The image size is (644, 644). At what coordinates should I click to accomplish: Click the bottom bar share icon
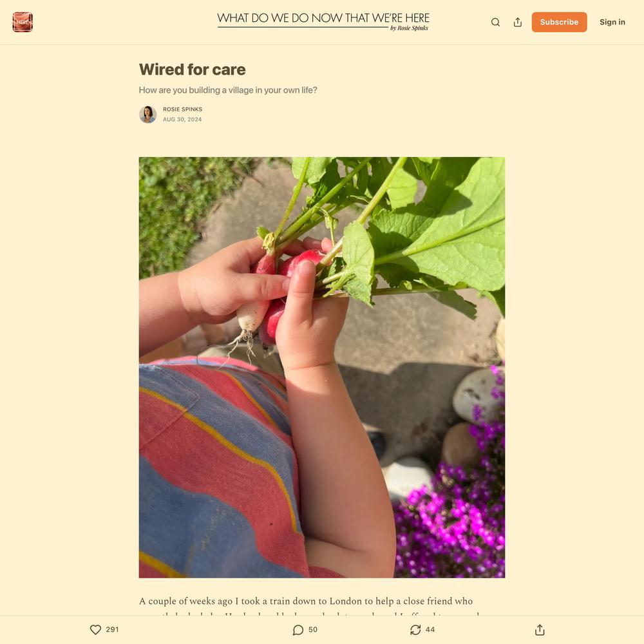point(540,630)
